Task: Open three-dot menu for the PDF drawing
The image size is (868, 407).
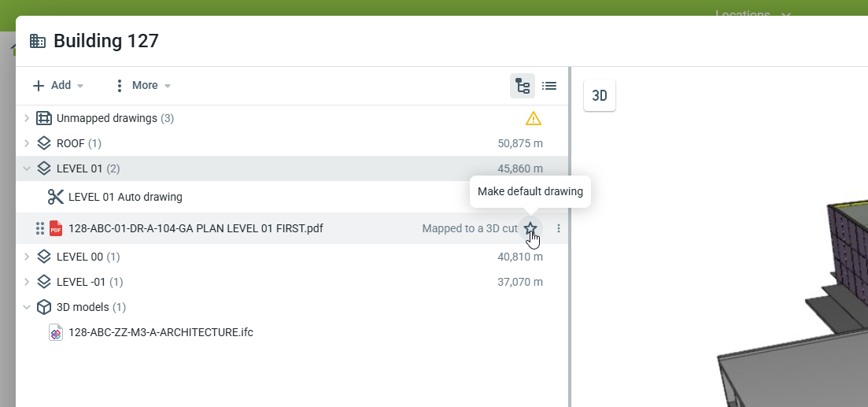Action: coord(559,228)
